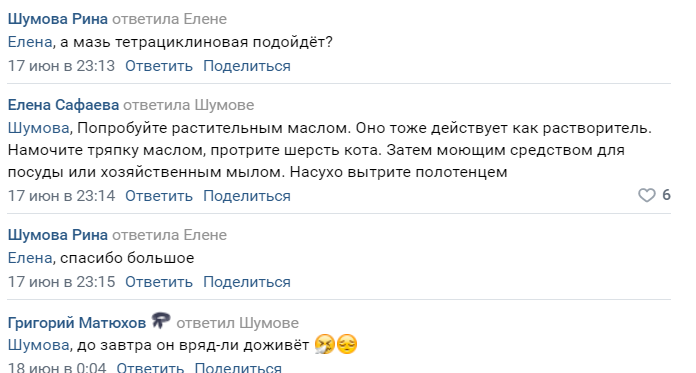Share Elena Safaeva's 23:14 comment
The width and height of the screenshot is (696, 373).
[x=247, y=196]
